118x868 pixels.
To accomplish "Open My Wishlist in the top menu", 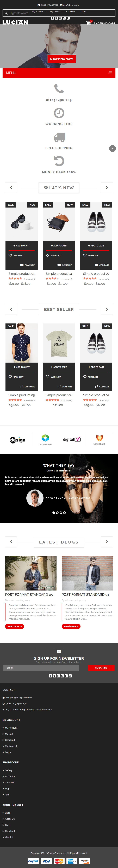I will (x=56, y=12).
